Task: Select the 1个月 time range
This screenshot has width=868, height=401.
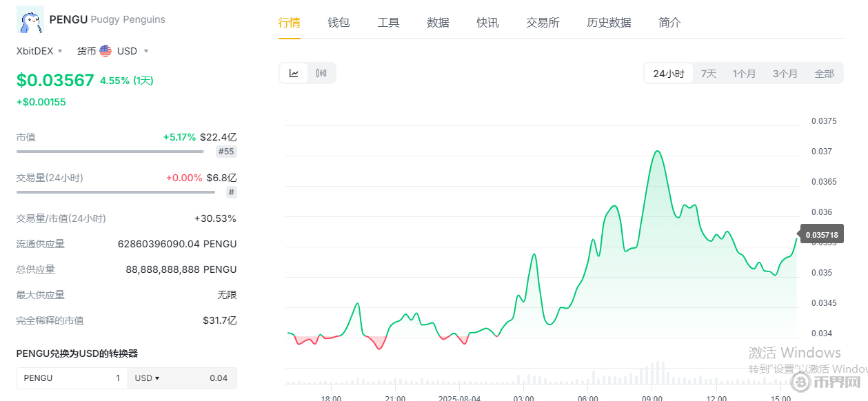Action: (745, 74)
